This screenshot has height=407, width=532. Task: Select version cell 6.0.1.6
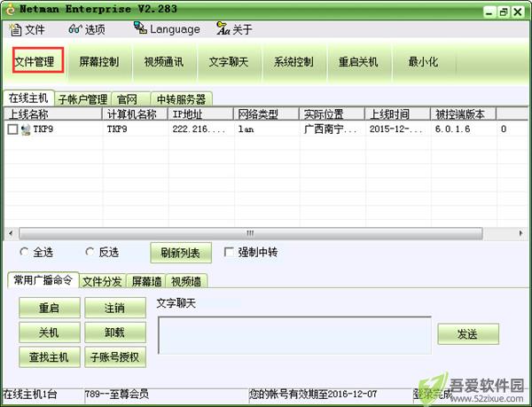coord(452,129)
